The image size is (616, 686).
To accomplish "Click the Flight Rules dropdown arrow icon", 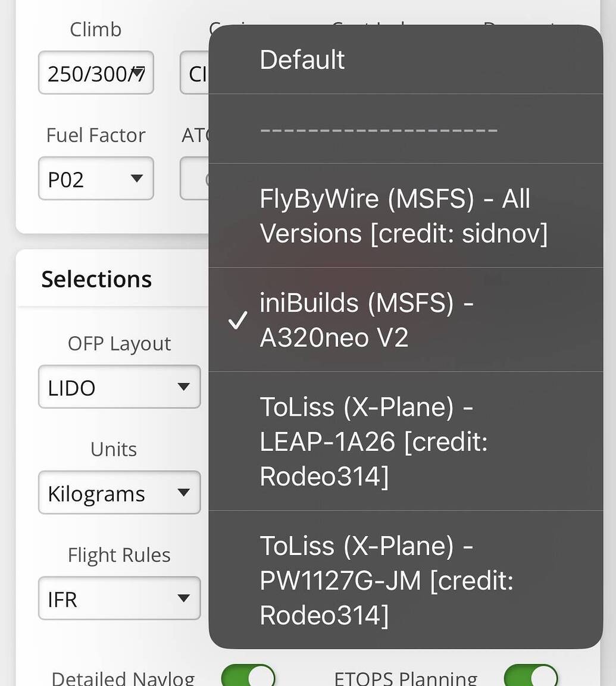I will click(x=185, y=599).
